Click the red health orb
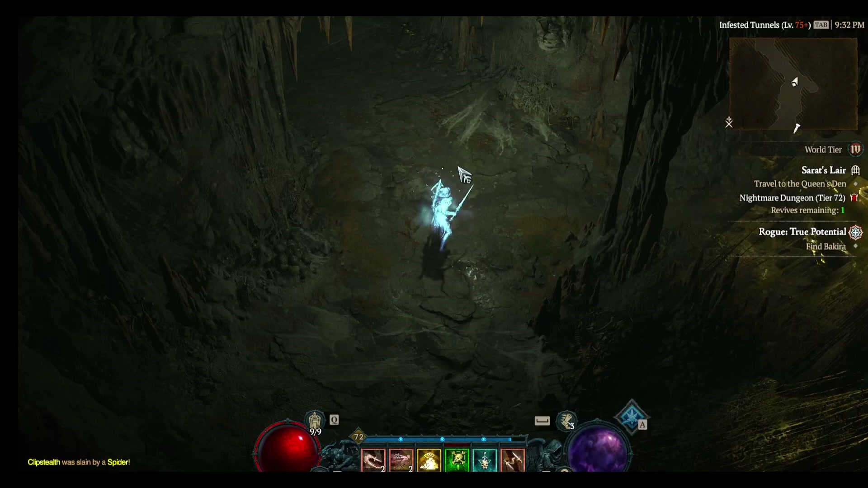Screen dimensions: 868x488 (287, 447)
